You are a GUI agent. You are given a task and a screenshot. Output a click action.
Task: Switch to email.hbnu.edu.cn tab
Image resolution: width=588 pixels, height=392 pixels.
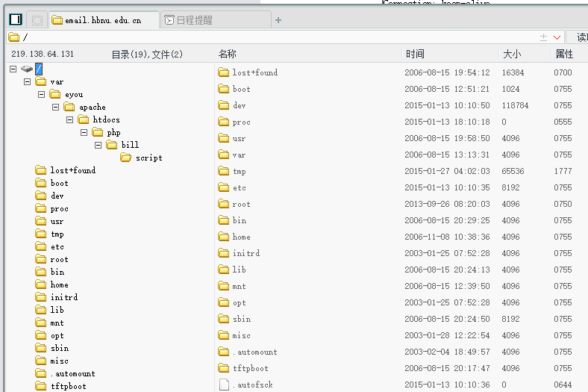tap(102, 20)
